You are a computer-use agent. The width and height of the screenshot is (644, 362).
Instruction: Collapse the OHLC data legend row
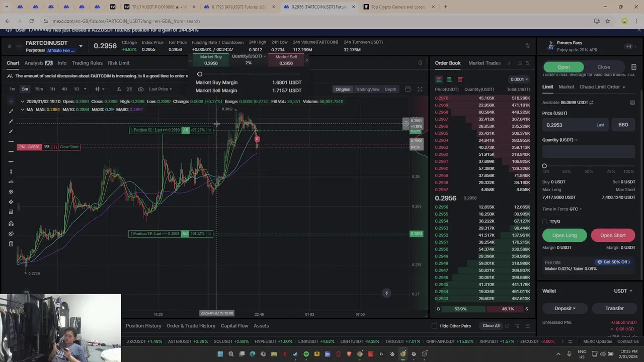tap(22, 102)
